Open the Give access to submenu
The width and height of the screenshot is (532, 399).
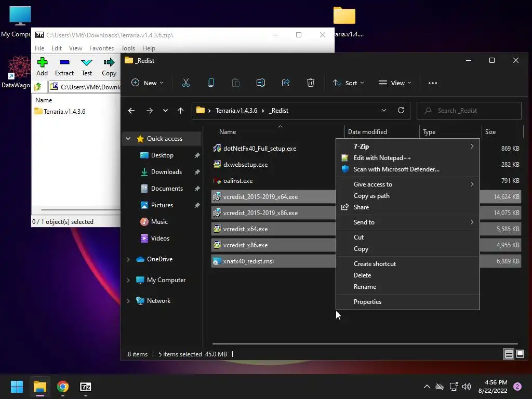407,184
